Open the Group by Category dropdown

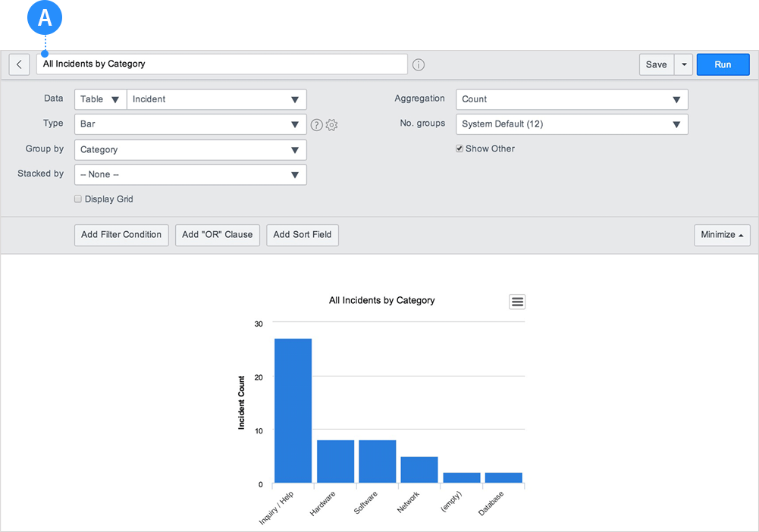point(190,149)
